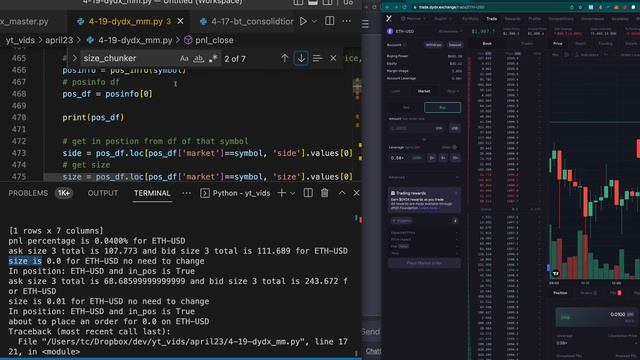640x360 pixels.
Task: Open editor More Actions menu
Action: pos(347,21)
